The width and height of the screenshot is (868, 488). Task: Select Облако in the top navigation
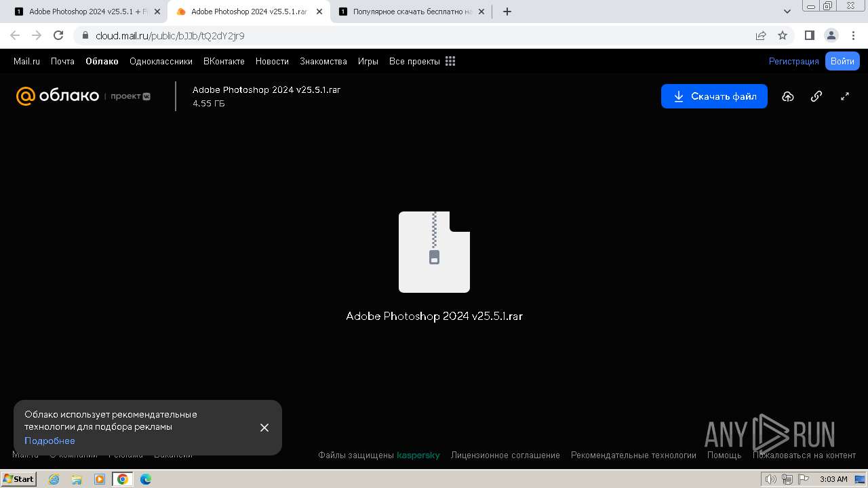[x=102, y=61]
